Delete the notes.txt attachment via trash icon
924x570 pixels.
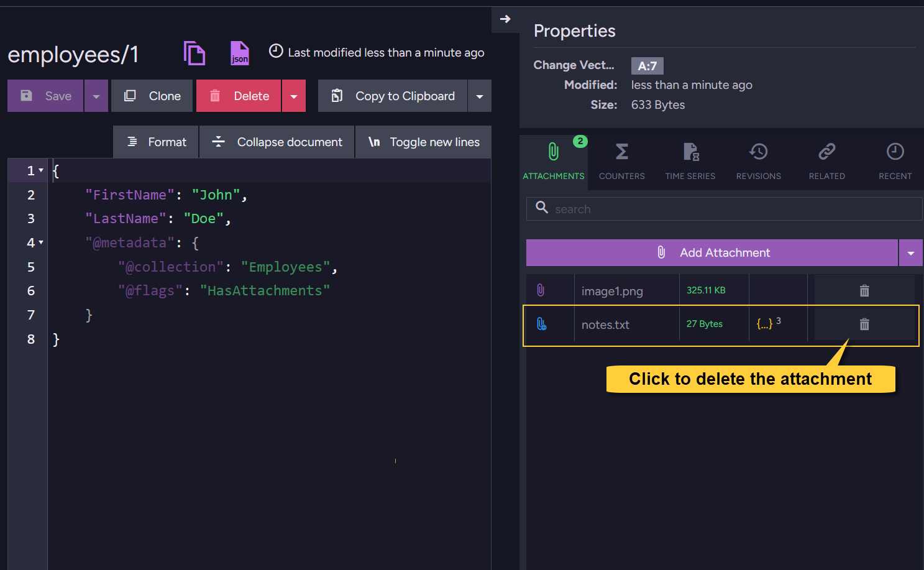coord(864,324)
